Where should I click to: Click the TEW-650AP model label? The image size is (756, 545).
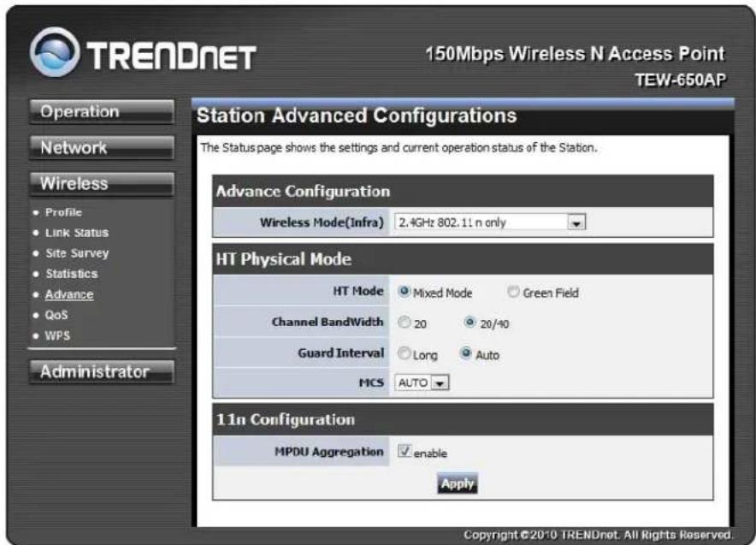click(x=680, y=80)
